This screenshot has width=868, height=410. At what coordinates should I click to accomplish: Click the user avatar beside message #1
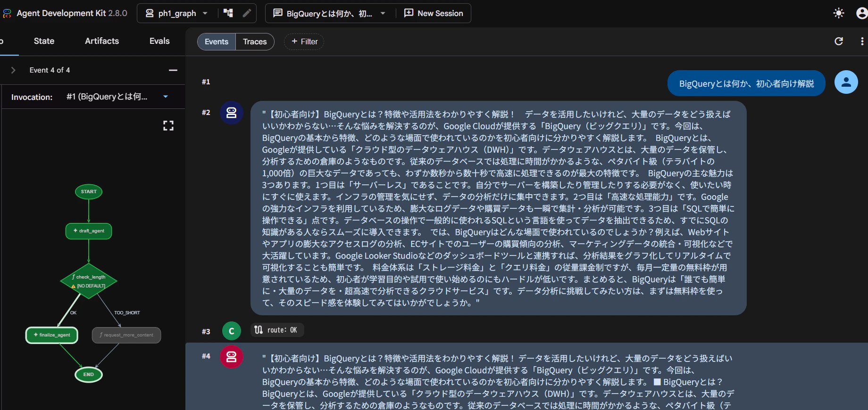846,82
